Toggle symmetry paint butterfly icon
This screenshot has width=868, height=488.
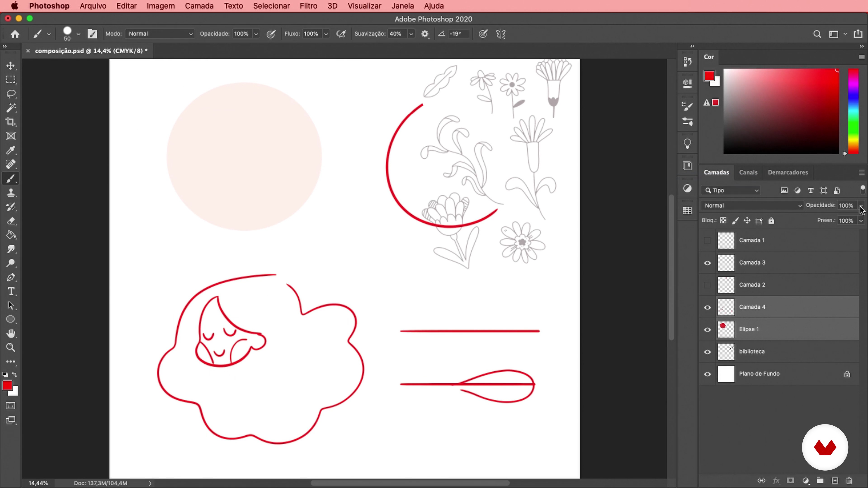[501, 34]
